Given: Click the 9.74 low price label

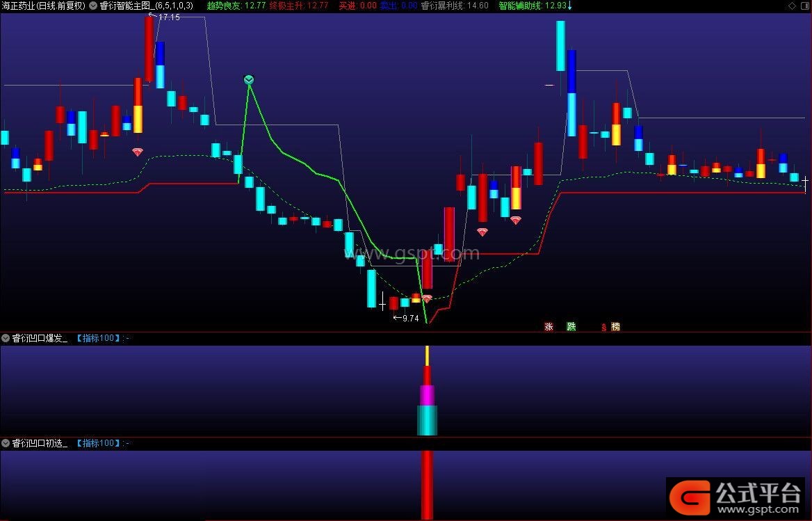Looking at the screenshot, I should click(410, 318).
